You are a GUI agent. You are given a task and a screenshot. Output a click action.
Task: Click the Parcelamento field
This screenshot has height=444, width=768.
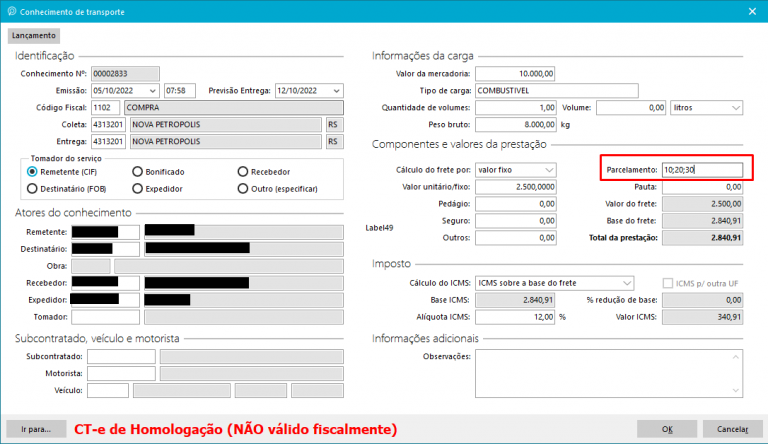(x=702, y=170)
